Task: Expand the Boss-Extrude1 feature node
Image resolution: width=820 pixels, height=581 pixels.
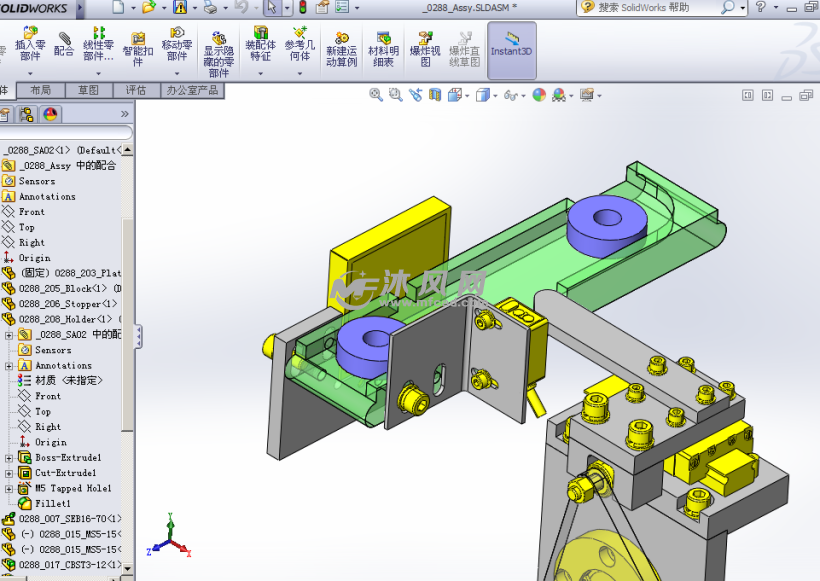Action: pyautogui.click(x=9, y=458)
